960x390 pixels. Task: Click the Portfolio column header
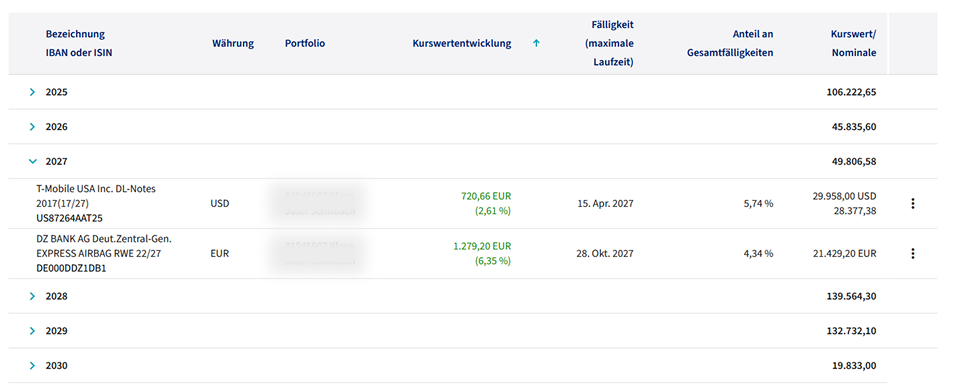pyautogui.click(x=305, y=43)
